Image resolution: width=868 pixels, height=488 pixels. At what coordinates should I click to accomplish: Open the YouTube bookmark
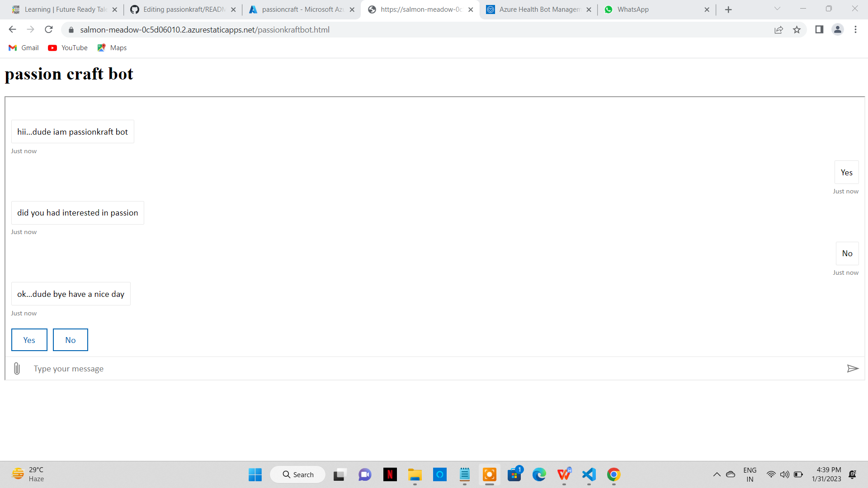coord(68,48)
